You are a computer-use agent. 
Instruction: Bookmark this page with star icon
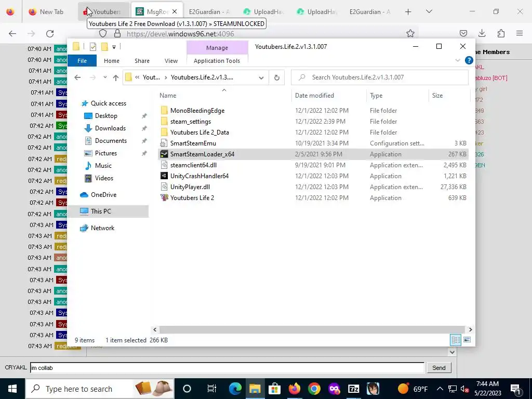click(x=410, y=33)
